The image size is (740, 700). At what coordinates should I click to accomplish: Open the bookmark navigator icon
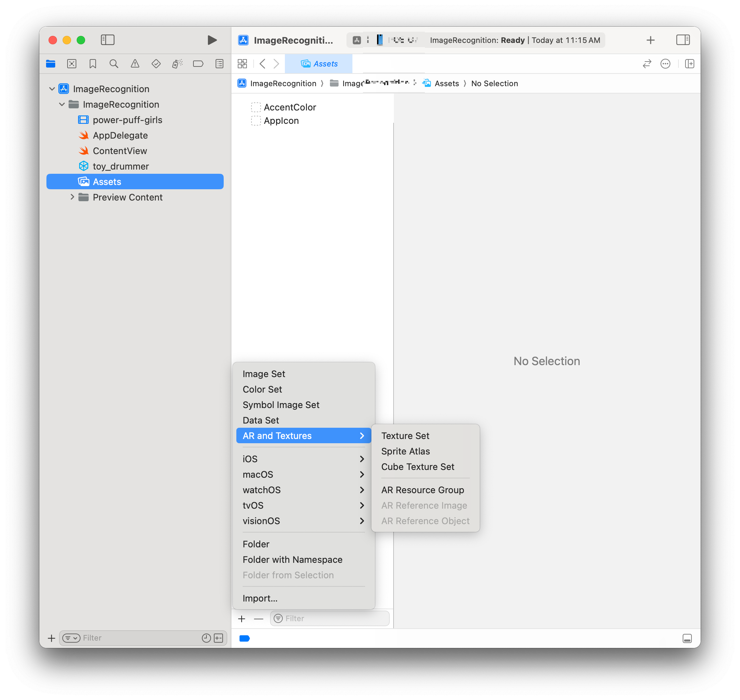(92, 64)
